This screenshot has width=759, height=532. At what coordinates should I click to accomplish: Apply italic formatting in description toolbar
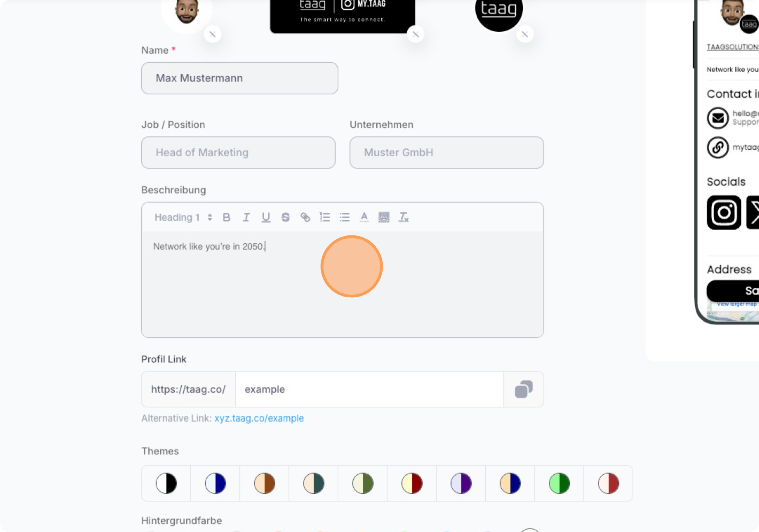coord(246,217)
